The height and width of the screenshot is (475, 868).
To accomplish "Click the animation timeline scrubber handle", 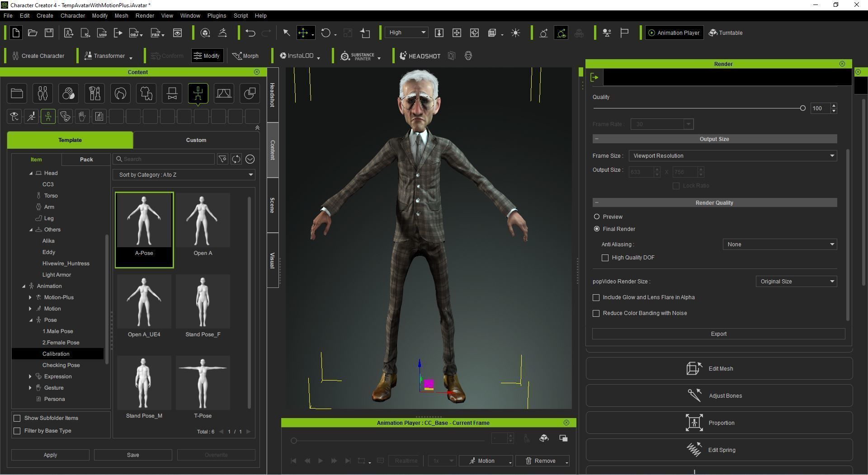I will tap(294, 441).
